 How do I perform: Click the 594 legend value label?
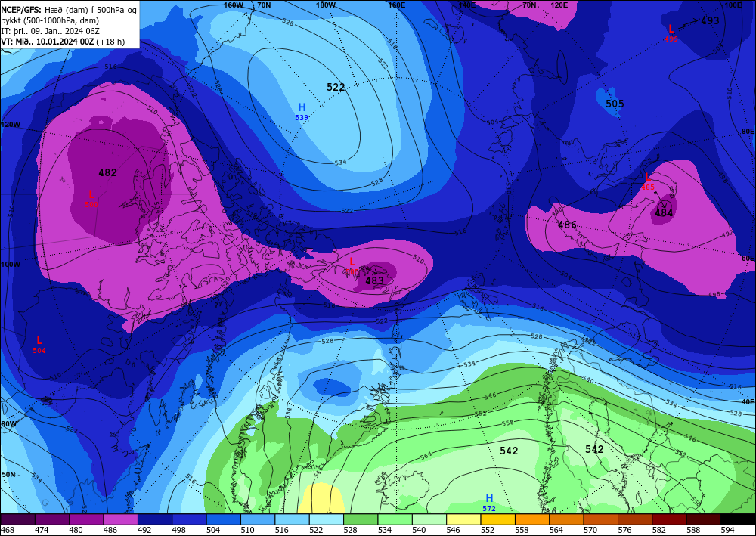click(x=728, y=530)
